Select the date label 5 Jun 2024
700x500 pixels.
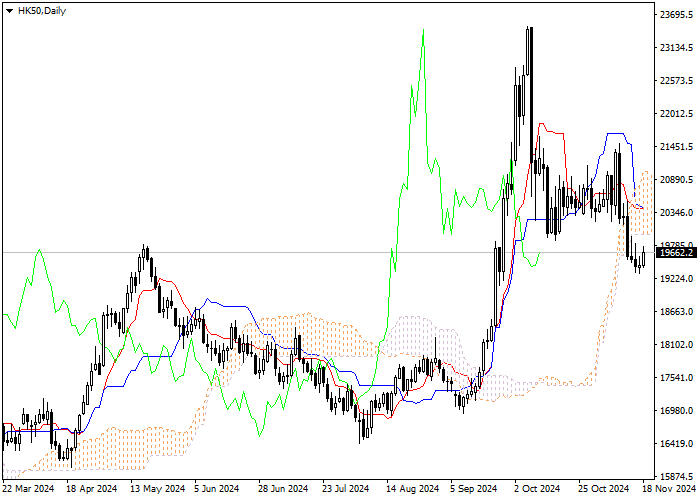217,489
